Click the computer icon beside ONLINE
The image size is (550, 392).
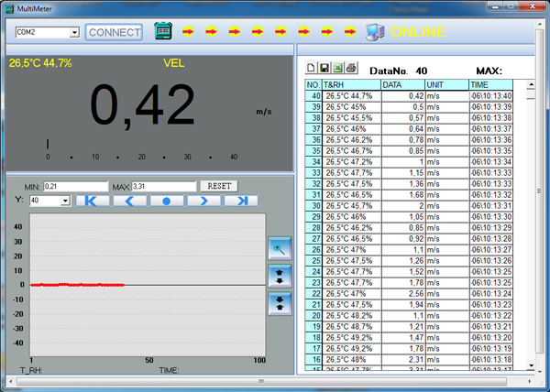(376, 32)
